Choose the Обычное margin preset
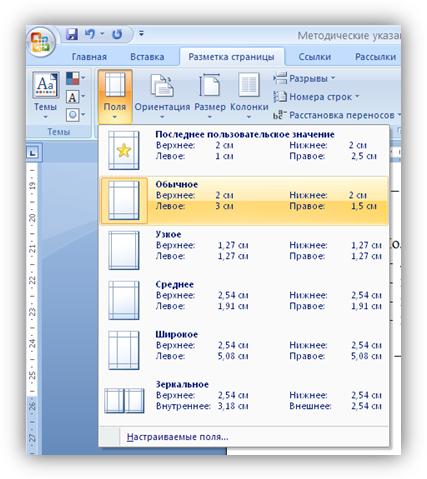Viewport: 427px width, 479px height. tap(244, 200)
